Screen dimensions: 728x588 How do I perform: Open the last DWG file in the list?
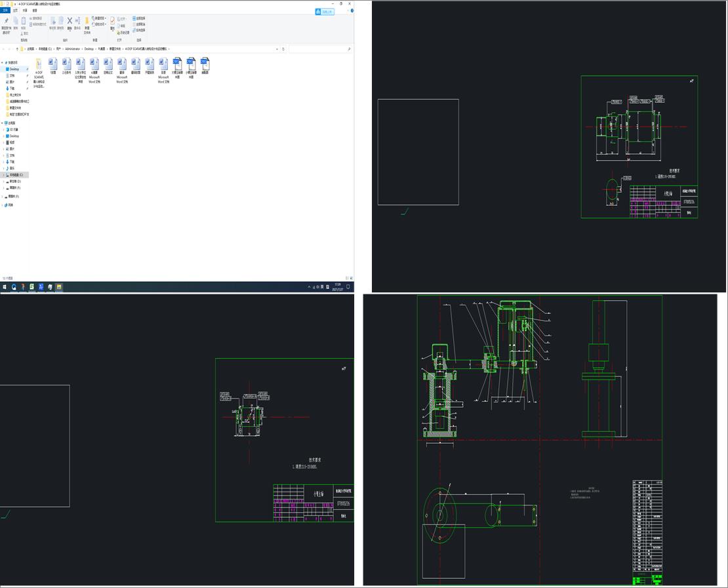(205, 64)
